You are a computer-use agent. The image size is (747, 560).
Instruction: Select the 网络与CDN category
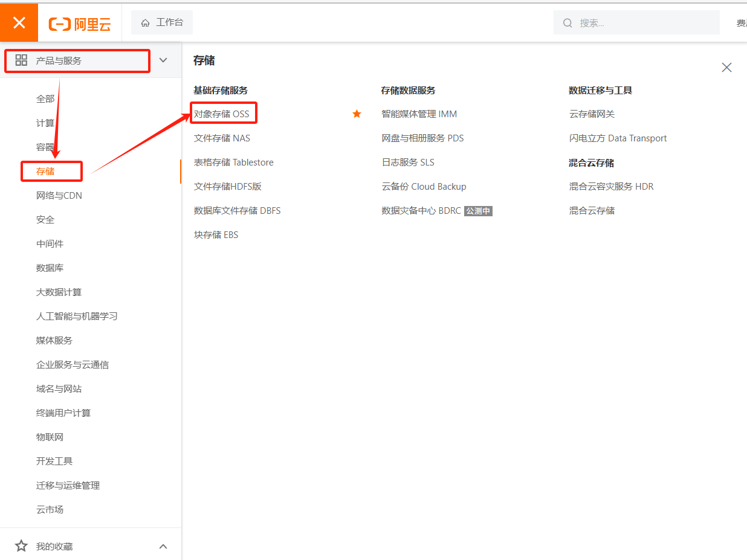(59, 196)
